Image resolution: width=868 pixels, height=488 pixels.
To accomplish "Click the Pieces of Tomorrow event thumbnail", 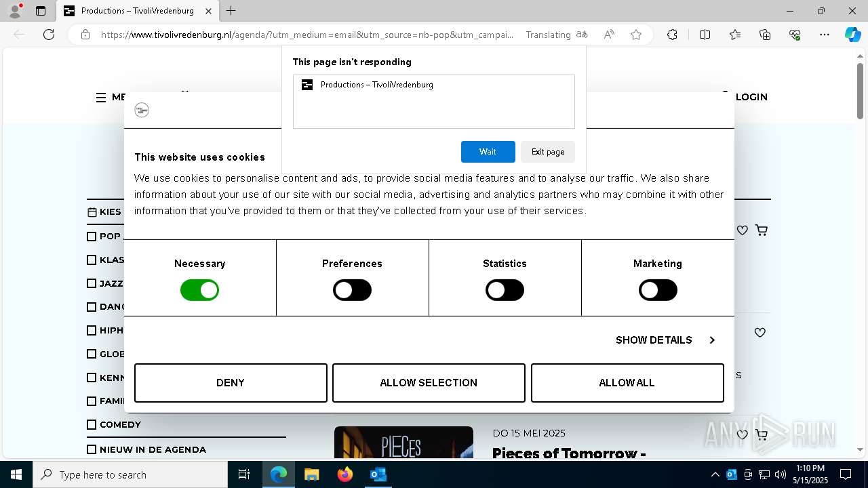I will (x=403, y=443).
